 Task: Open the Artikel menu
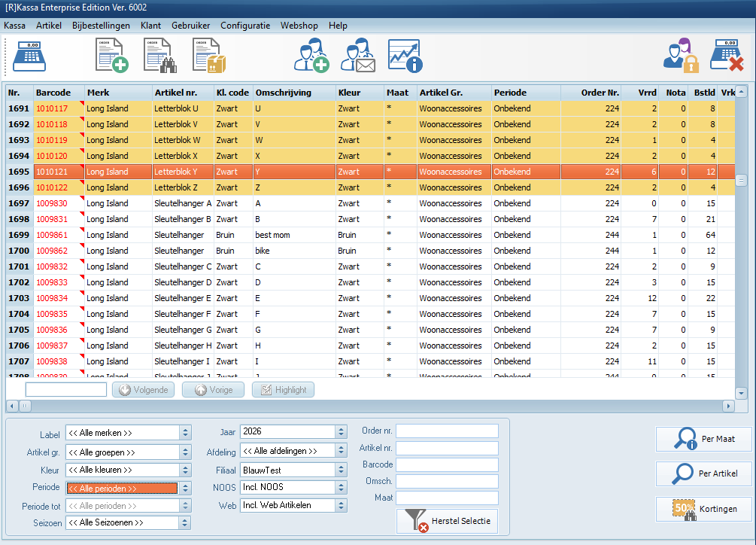pos(49,26)
